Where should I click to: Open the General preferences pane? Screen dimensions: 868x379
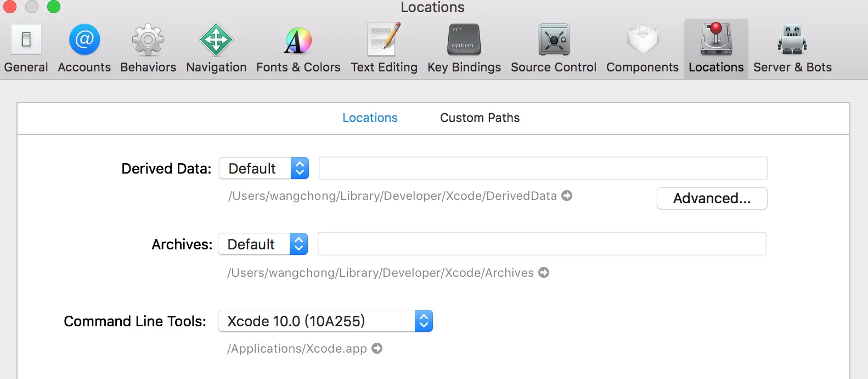(26, 49)
